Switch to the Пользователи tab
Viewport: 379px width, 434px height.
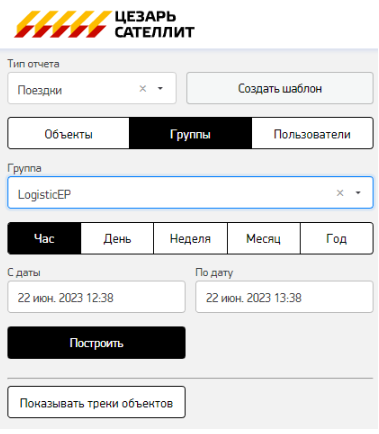[312, 133]
